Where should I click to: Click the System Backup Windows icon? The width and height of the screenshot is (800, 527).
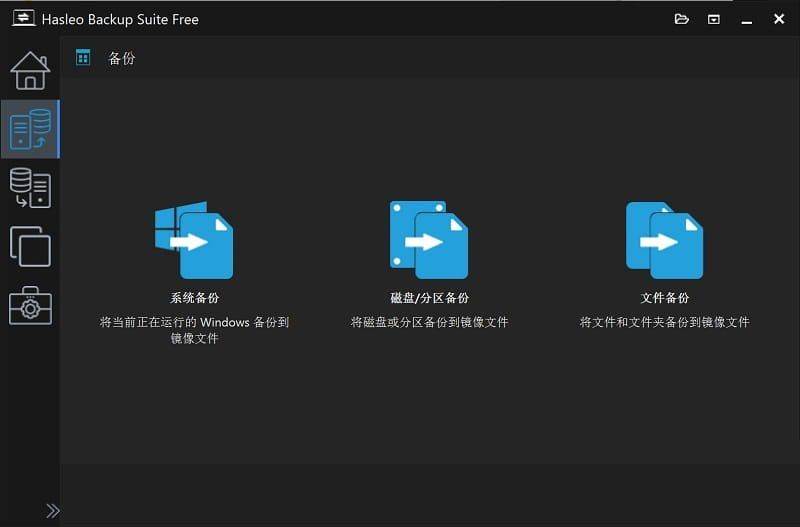pos(194,240)
